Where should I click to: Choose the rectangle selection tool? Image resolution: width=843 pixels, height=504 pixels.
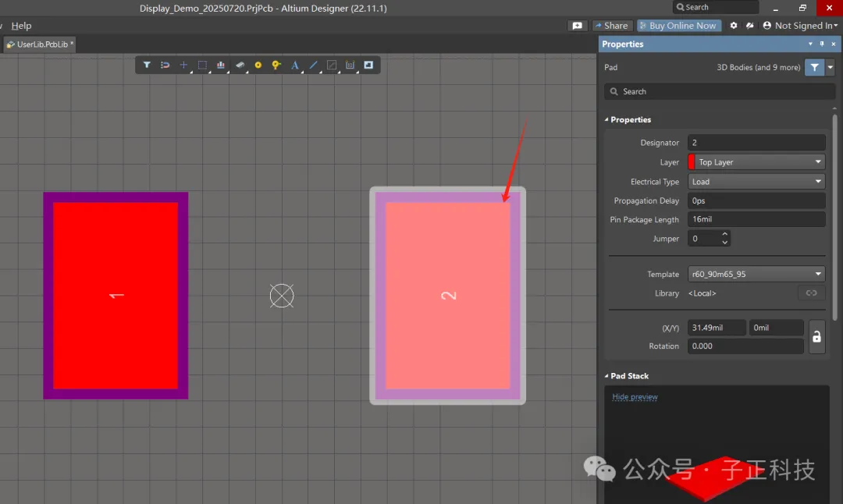(x=202, y=65)
